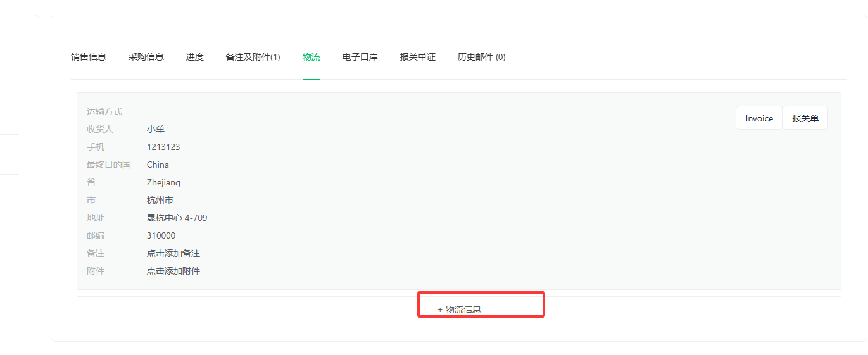View the 历史邮件 (0) tab

[482, 57]
